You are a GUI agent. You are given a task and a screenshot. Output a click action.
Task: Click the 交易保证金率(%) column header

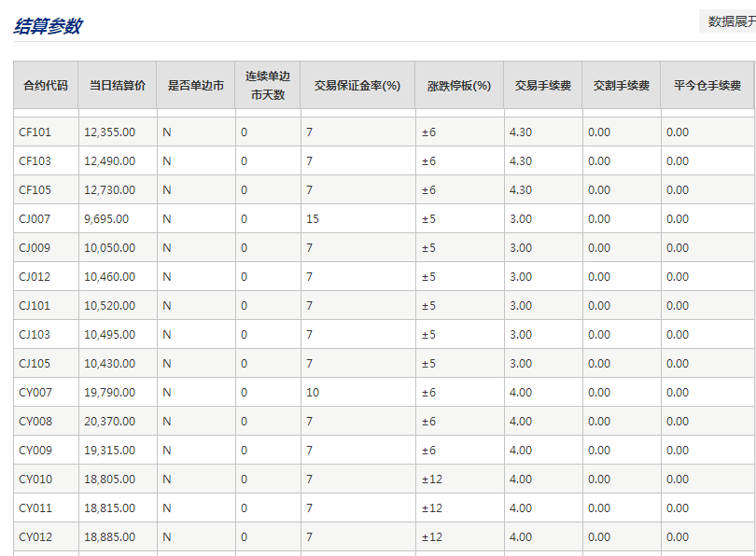(357, 85)
